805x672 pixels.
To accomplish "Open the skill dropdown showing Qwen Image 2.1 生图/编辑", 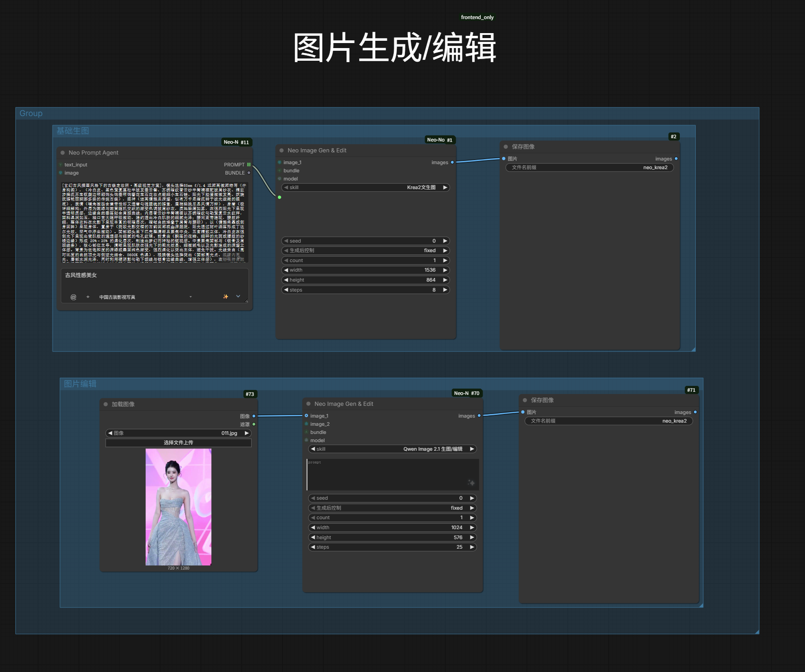I will pos(392,449).
